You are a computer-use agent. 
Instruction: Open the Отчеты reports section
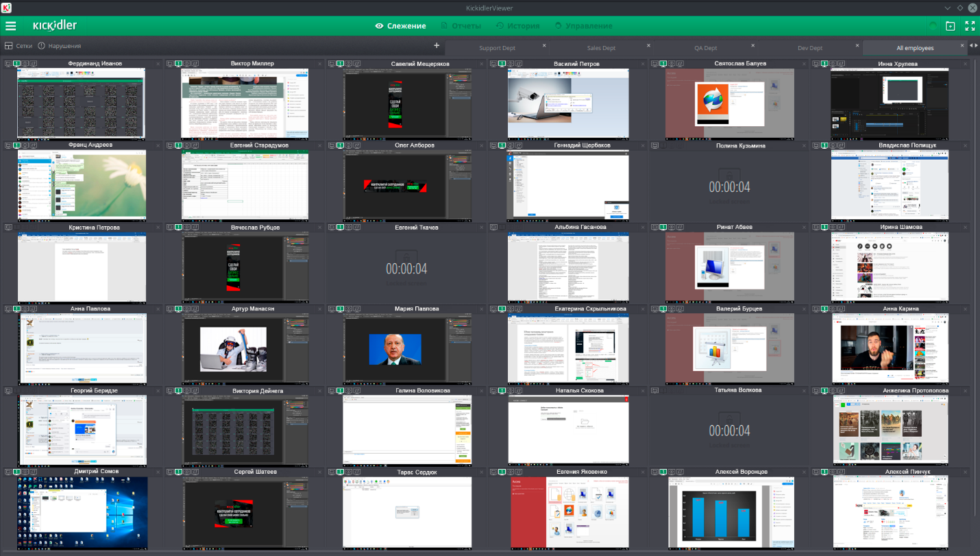click(461, 26)
